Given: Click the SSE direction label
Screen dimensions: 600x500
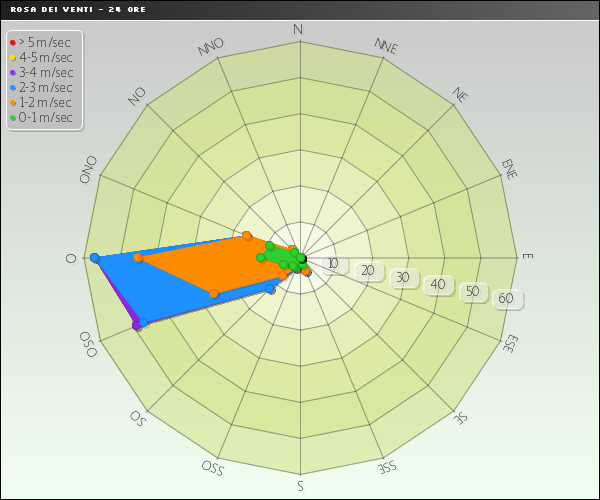Looking at the screenshot, I should click(387, 467).
